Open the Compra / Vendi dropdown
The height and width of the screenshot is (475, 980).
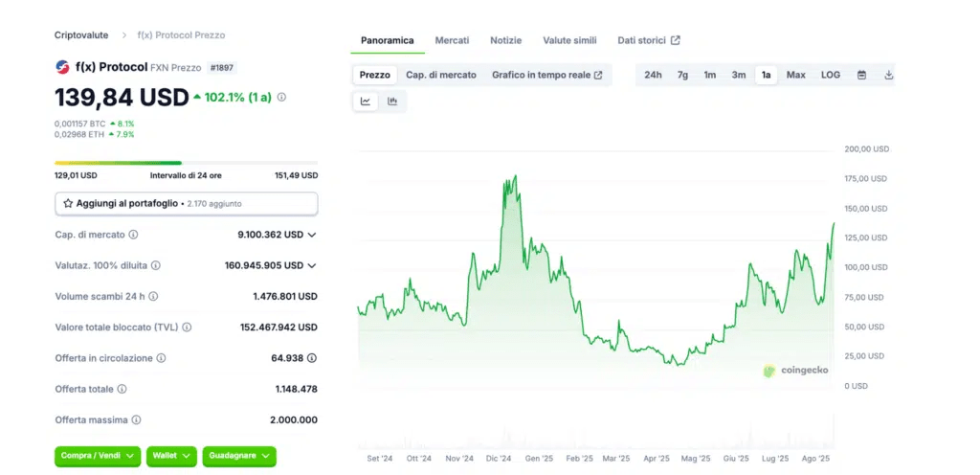98,456
